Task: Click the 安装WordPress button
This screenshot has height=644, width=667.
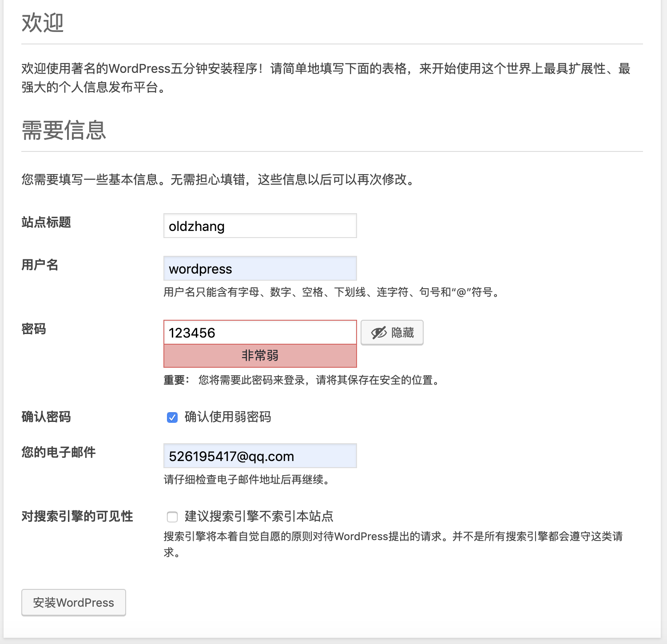Action: click(x=74, y=603)
